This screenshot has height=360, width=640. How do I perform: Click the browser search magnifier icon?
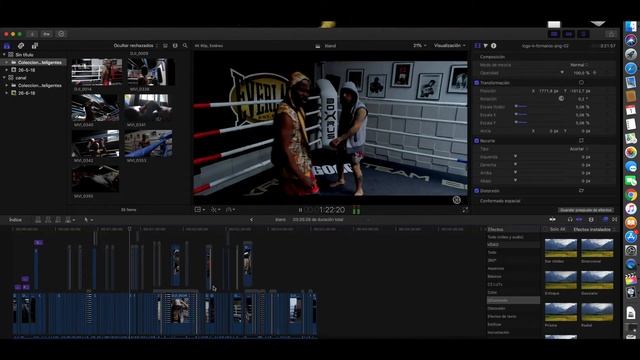click(185, 46)
